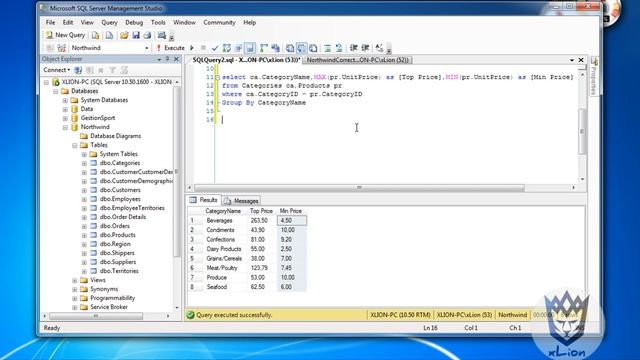Click the Execute button
This screenshot has width=640, height=360.
pos(170,48)
